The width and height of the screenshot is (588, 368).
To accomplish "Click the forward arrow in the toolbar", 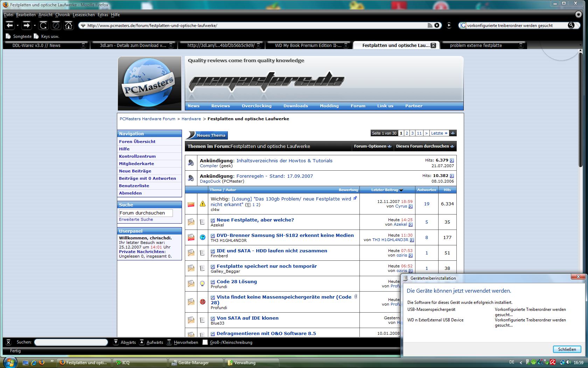I will click(x=26, y=25).
